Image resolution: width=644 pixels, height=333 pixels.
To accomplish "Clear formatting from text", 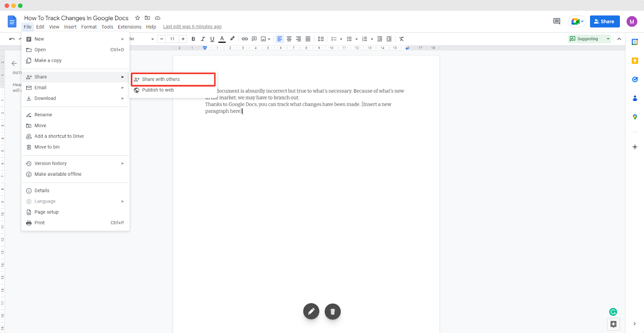I will [402, 39].
